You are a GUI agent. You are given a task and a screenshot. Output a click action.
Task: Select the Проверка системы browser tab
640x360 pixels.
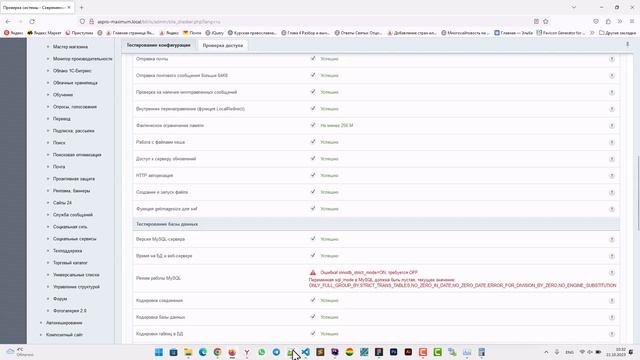coord(36,7)
